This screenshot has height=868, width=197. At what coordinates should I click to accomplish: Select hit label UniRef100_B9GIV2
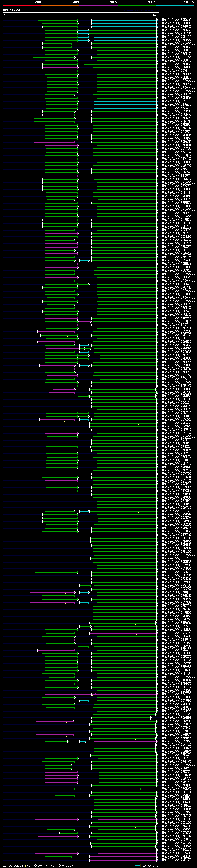point(177,761)
